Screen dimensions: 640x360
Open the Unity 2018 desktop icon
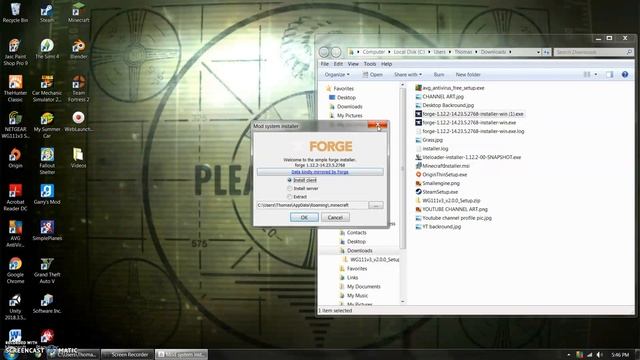[15, 306]
